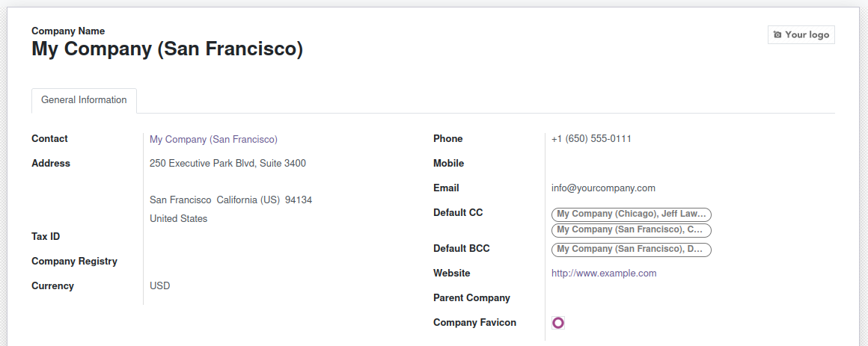Click the Address field label
Image resolution: width=868 pixels, height=346 pixels.
(x=51, y=163)
